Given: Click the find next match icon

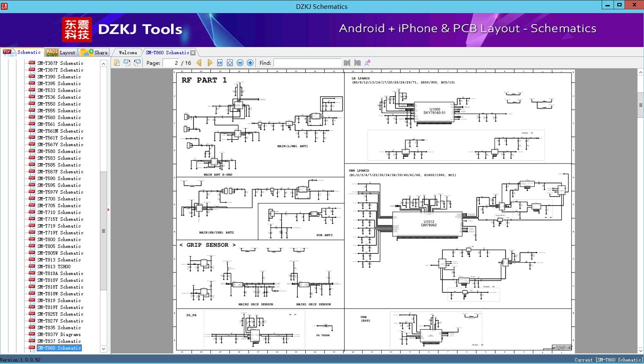Looking at the screenshot, I should pyautogui.click(x=357, y=63).
